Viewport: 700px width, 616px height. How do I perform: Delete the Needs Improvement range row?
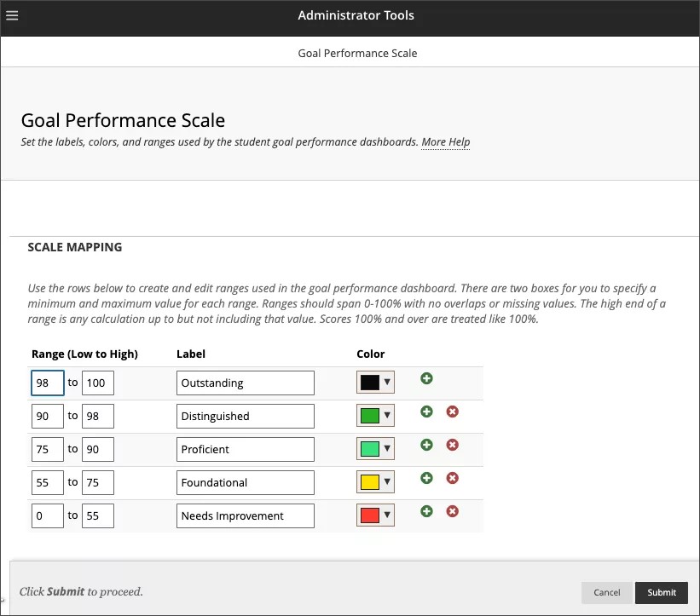[453, 511]
